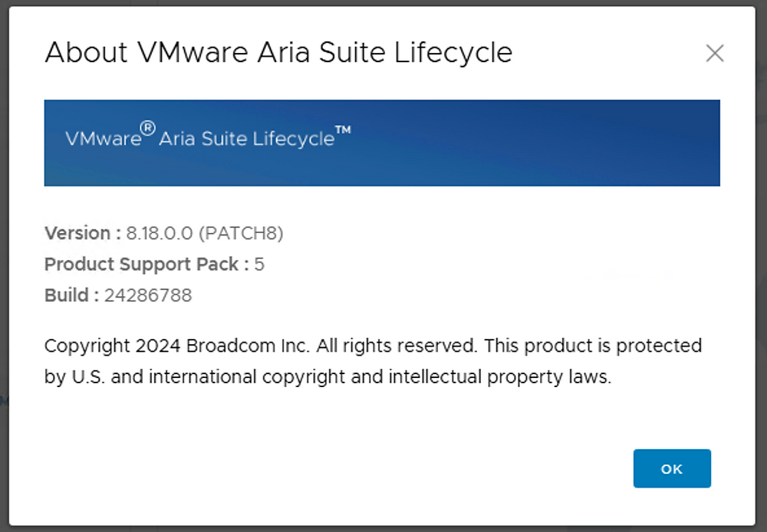Screen dimensions: 767x532
Task: Select the Build label
Action: coord(72,295)
